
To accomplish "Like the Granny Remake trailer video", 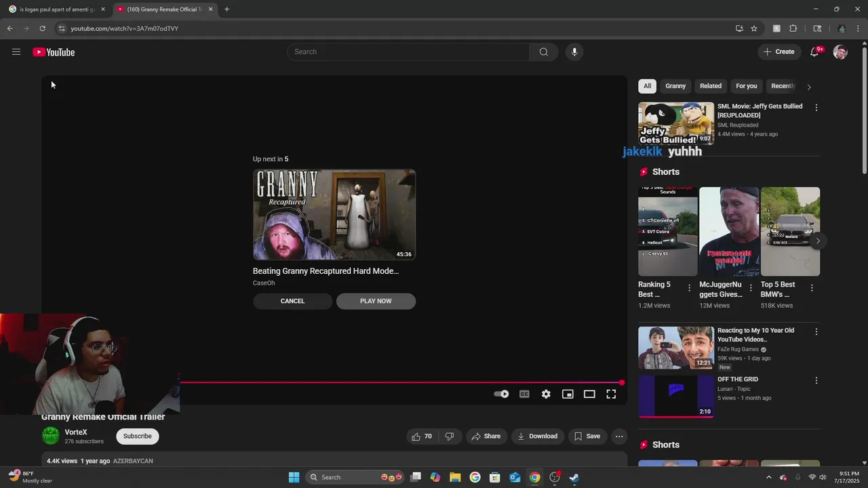I will (422, 436).
